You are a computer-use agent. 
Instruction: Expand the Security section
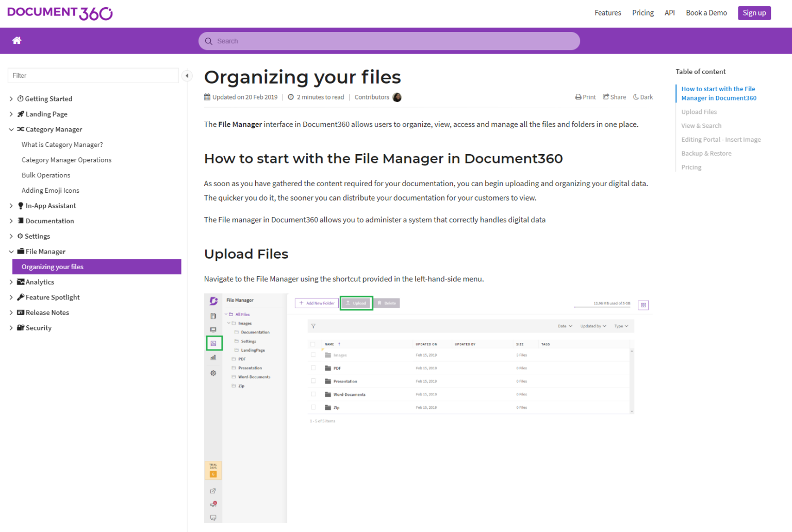(x=11, y=327)
